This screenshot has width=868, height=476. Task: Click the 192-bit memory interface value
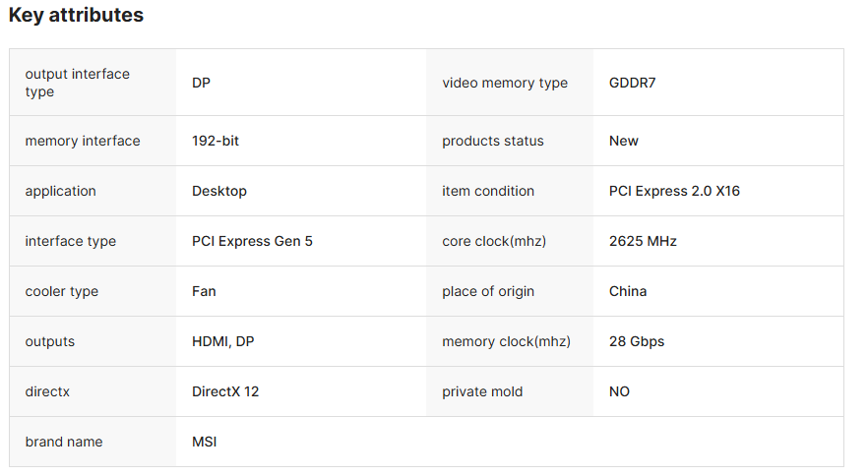point(216,142)
